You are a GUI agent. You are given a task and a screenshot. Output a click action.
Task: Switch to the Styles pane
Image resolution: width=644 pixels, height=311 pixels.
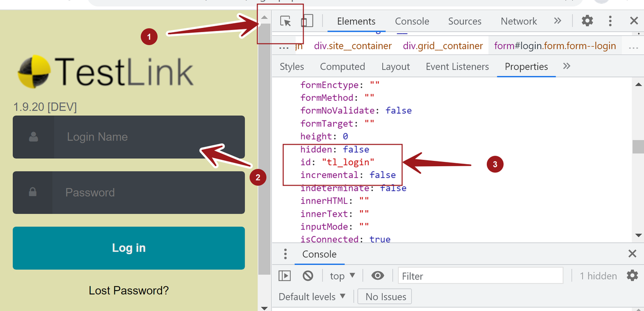pos(292,66)
